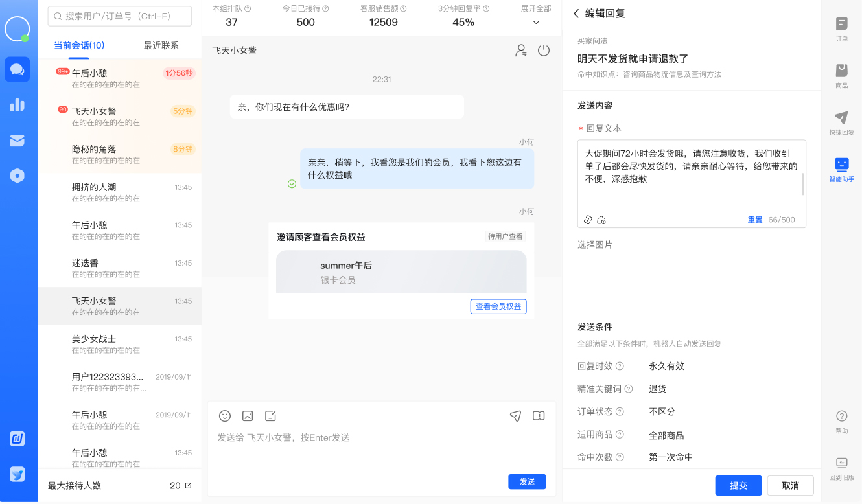The height and width of the screenshot is (504, 862).
Task: Click the power off icon in chat header
Action: coord(544,50)
